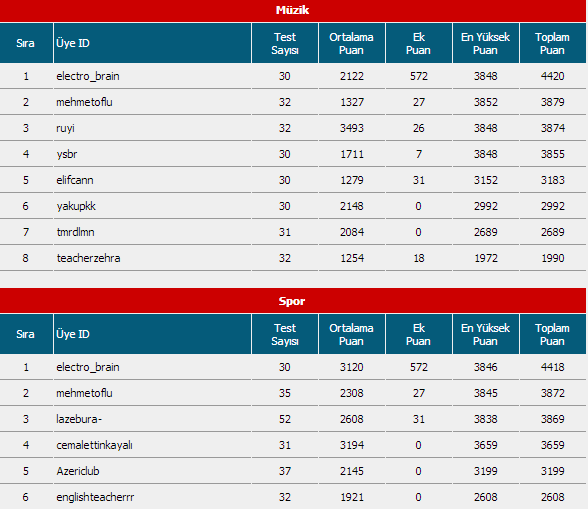Screen dimensions: 588x509
Task: Click average score 1921 for englishteacherrr
Action: coord(352,497)
